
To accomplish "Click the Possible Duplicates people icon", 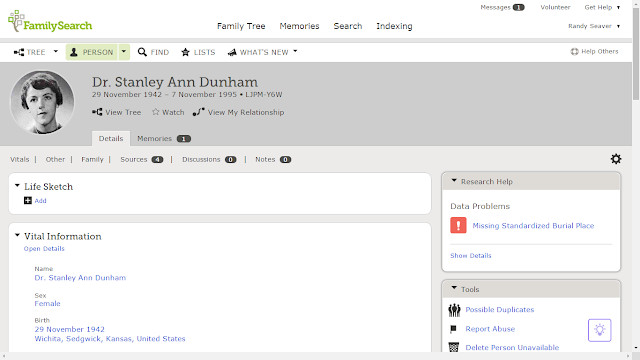I will 454,310.
